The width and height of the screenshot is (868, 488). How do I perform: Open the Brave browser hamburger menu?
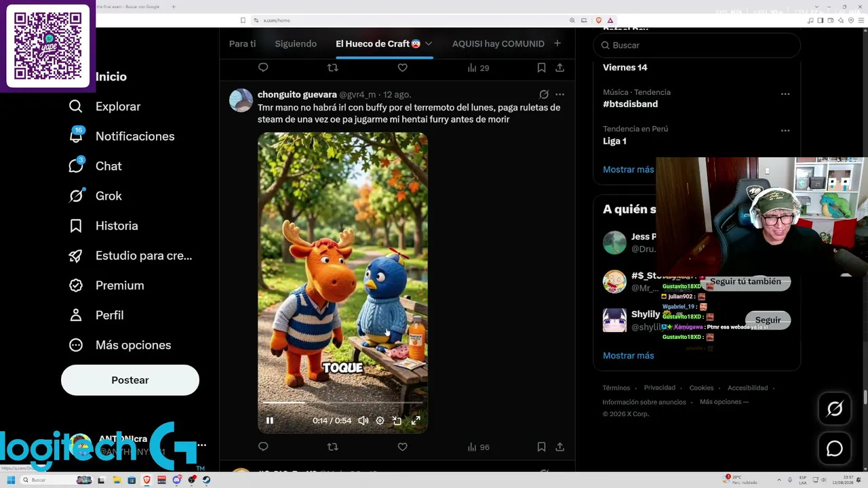coord(861,20)
